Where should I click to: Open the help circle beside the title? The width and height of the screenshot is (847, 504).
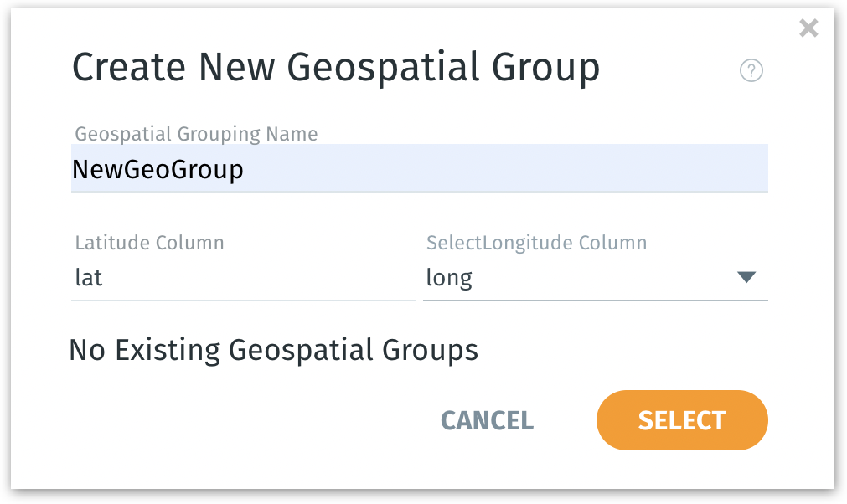pyautogui.click(x=751, y=71)
